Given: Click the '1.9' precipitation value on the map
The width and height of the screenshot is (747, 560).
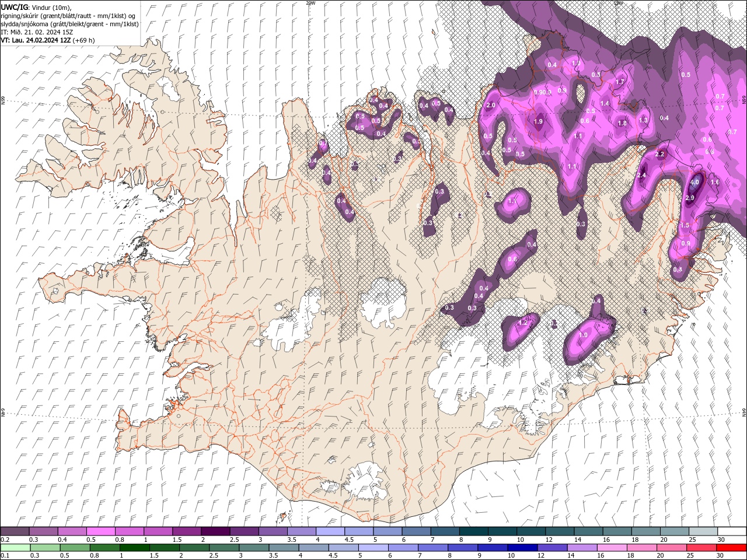Looking at the screenshot, I should [538, 121].
